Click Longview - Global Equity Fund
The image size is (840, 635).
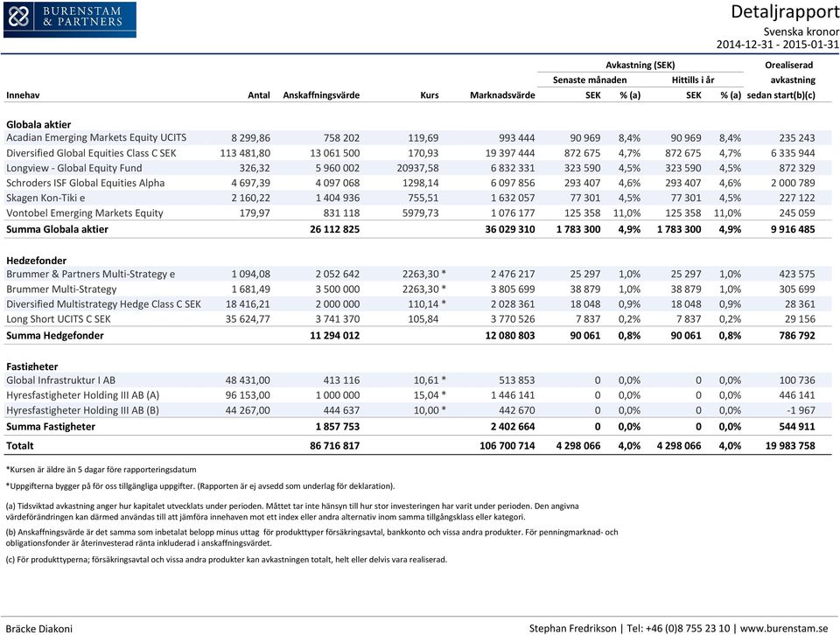73,168
